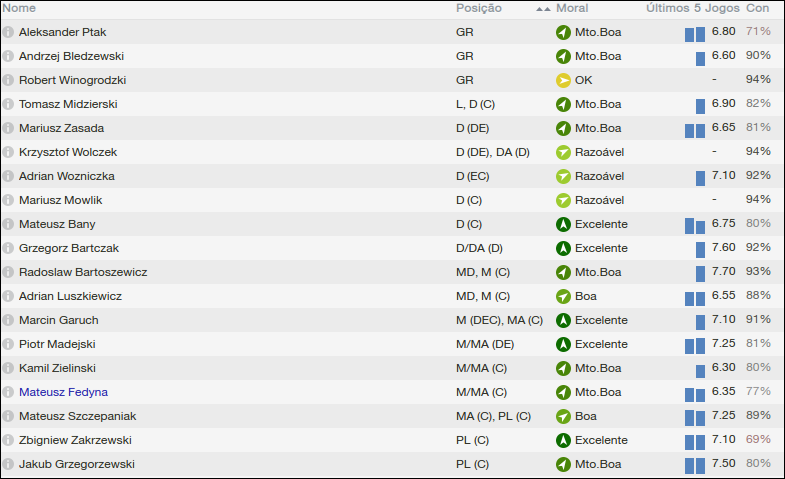
Task: Click Mto.Boa morale icon for Tomasz Midzierski
Action: pos(563,104)
